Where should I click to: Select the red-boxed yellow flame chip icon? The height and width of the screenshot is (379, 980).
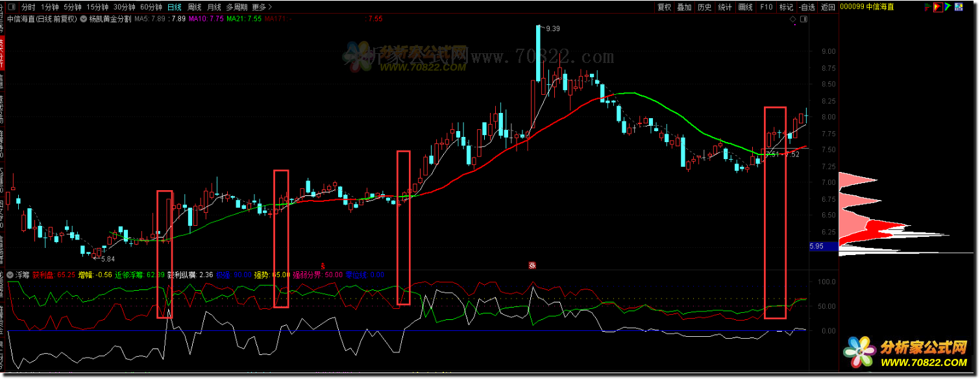click(x=937, y=7)
